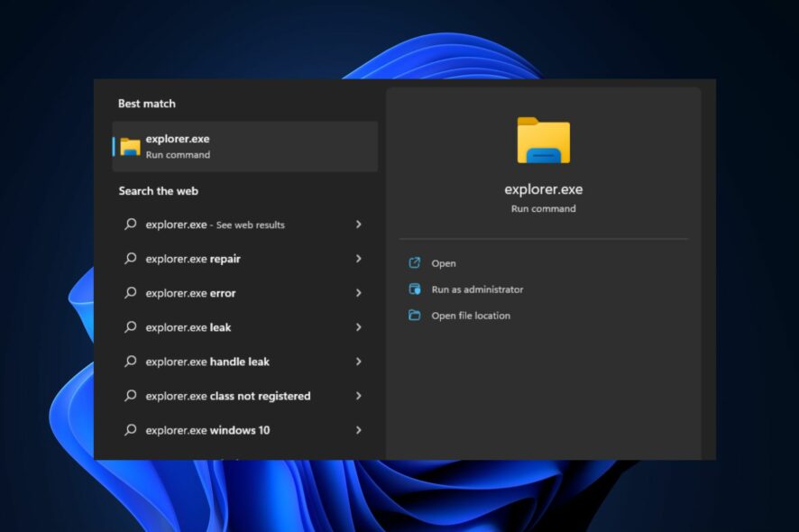The image size is (799, 532).
Task: Click the magnifier beside explorer.exe error
Action: click(x=131, y=292)
